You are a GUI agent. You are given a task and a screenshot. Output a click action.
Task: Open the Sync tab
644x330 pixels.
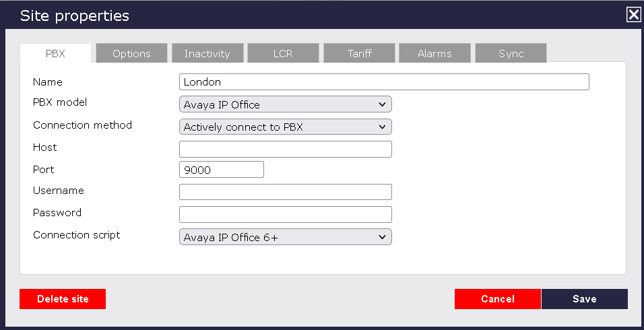pyautogui.click(x=511, y=54)
